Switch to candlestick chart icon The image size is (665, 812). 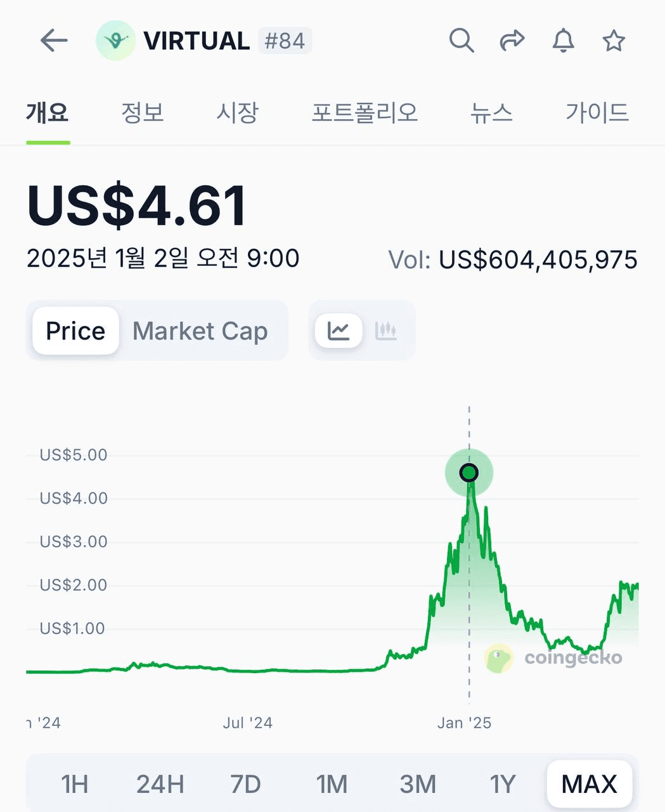[385, 331]
